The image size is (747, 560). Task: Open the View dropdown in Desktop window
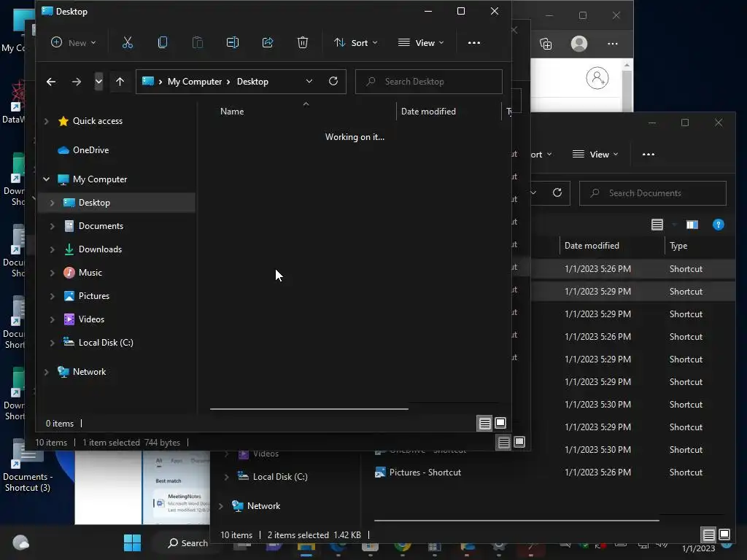point(421,43)
